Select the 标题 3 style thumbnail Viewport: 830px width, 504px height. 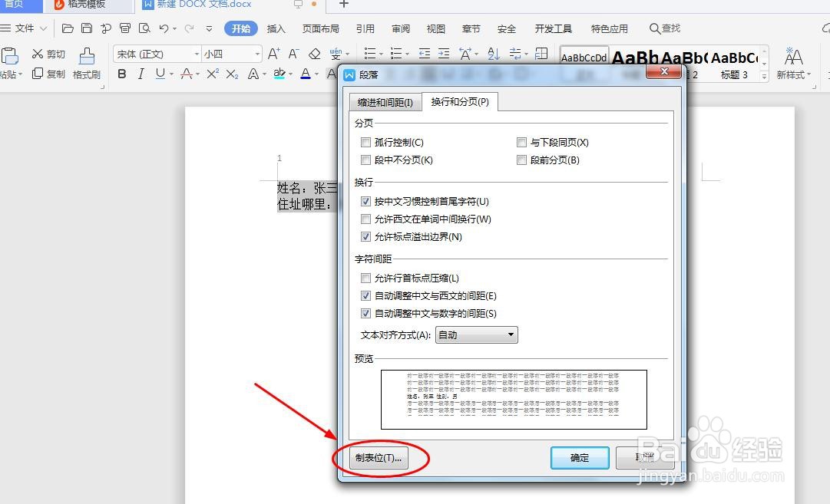pos(735,65)
